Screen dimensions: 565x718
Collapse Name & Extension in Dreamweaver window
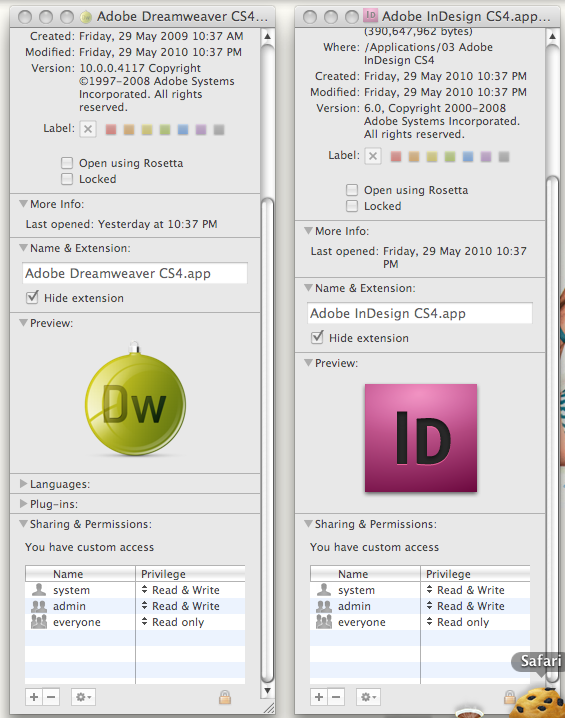point(23,248)
